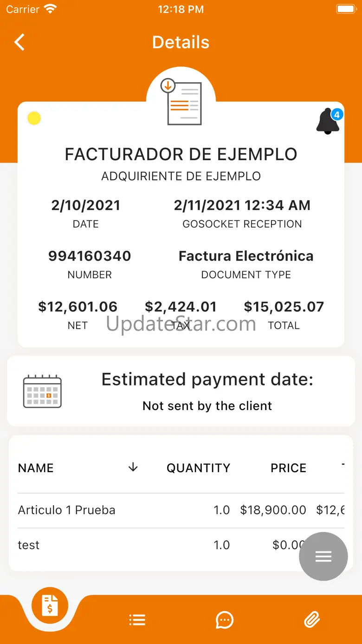Click the PRICE column header
This screenshot has height=644, width=362.
point(289,468)
